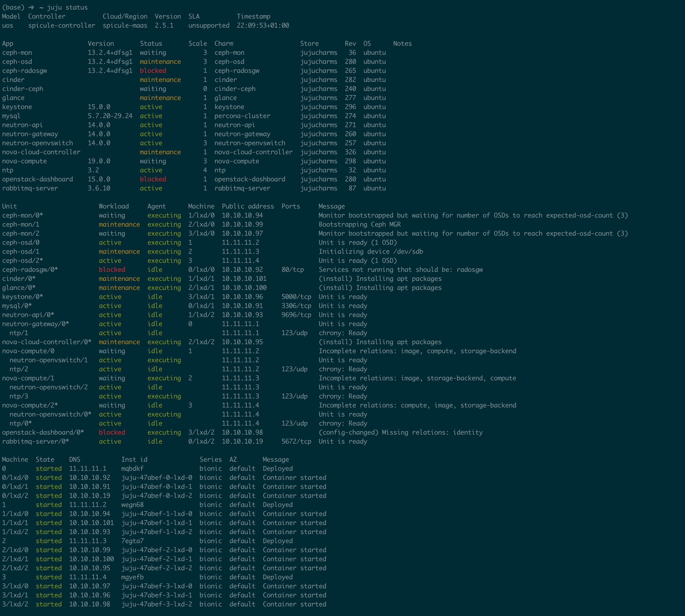This screenshot has width=685, height=616.
Task: Click 'Services not running that should be: radosgw'
Action: click(401, 269)
